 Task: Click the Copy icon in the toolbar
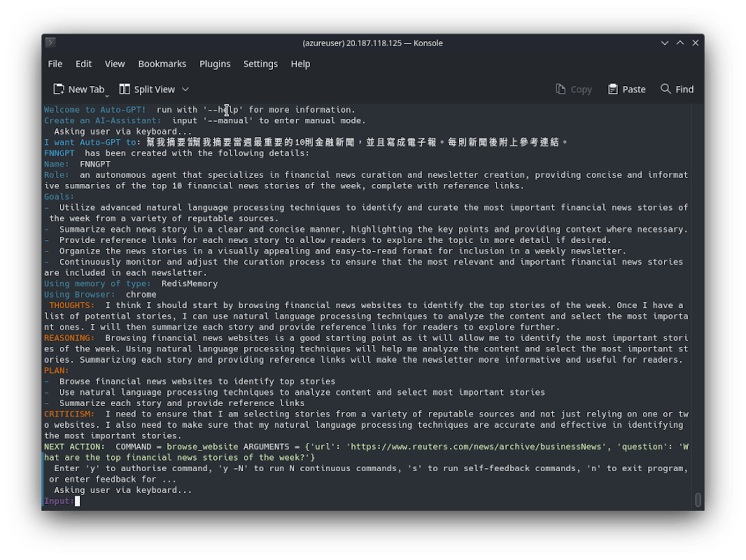coord(560,89)
